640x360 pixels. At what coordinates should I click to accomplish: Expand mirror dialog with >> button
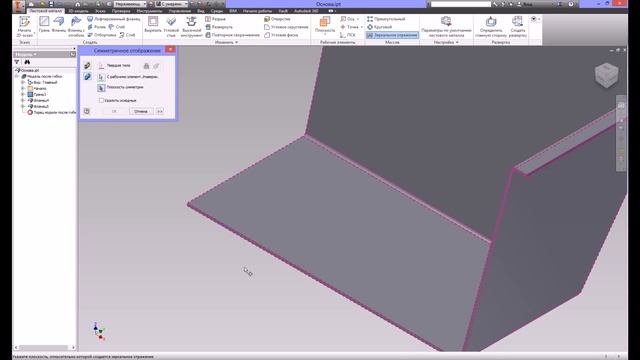tap(160, 111)
